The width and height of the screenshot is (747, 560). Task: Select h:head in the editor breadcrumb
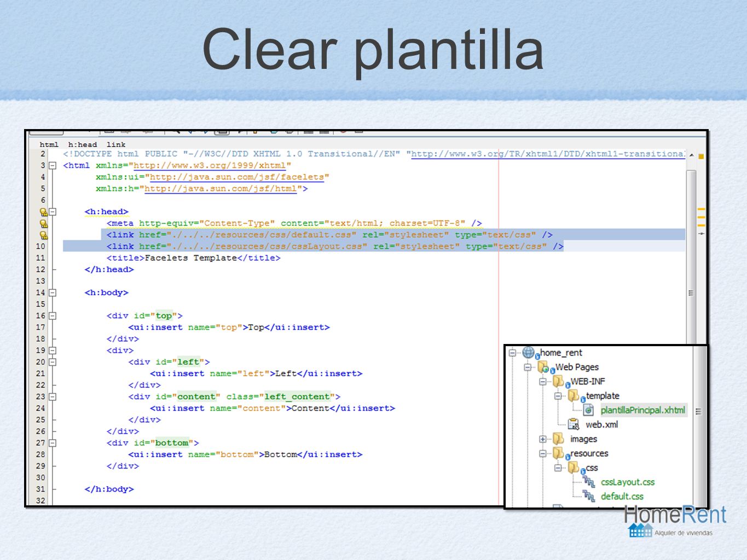(82, 144)
